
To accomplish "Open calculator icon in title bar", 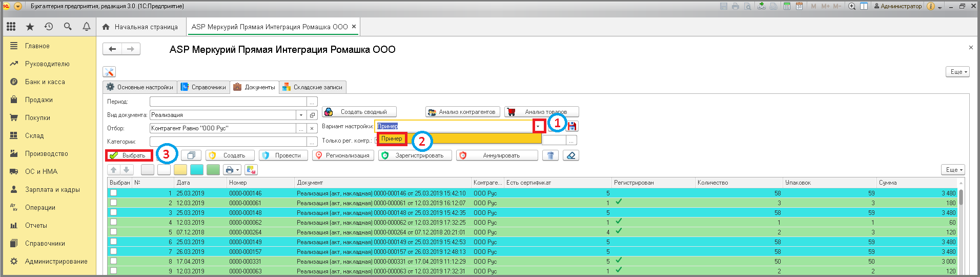I will 787,6.
